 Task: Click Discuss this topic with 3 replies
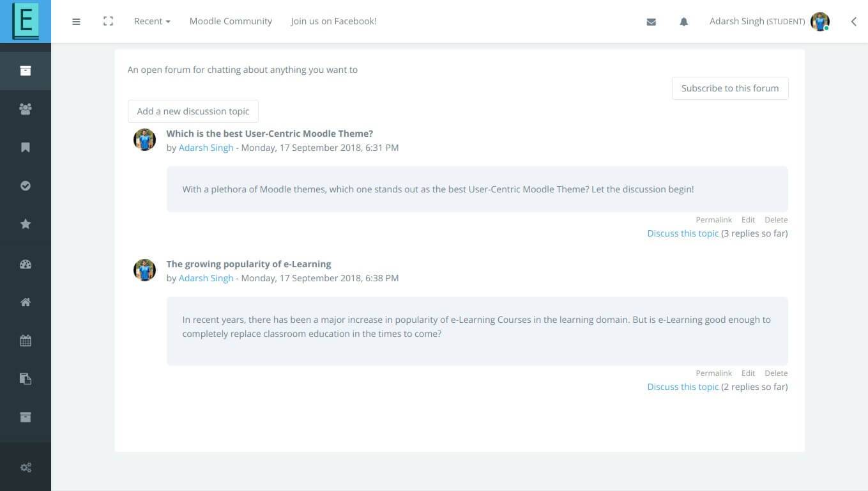pyautogui.click(x=683, y=233)
